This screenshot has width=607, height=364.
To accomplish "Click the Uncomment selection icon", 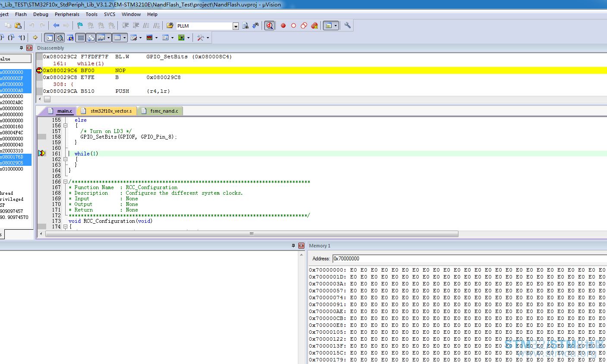I will coord(156,25).
